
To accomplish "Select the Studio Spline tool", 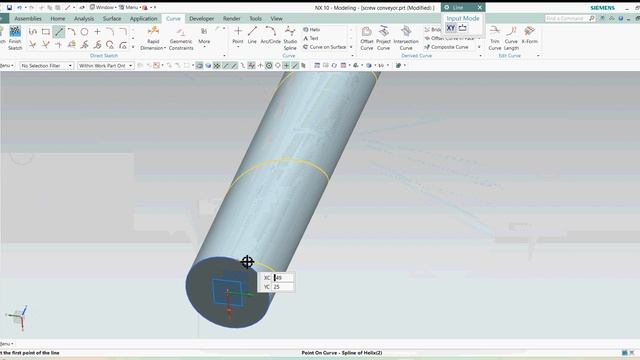I will [x=290, y=38].
